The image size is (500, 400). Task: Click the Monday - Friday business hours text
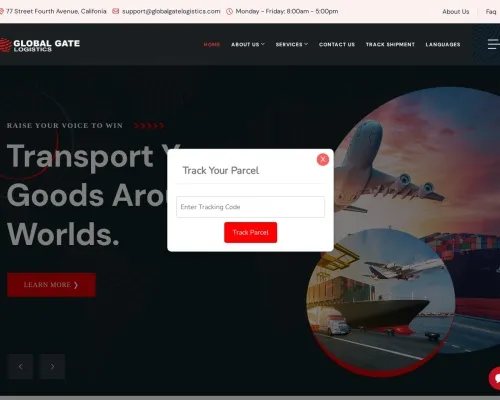[x=287, y=11]
